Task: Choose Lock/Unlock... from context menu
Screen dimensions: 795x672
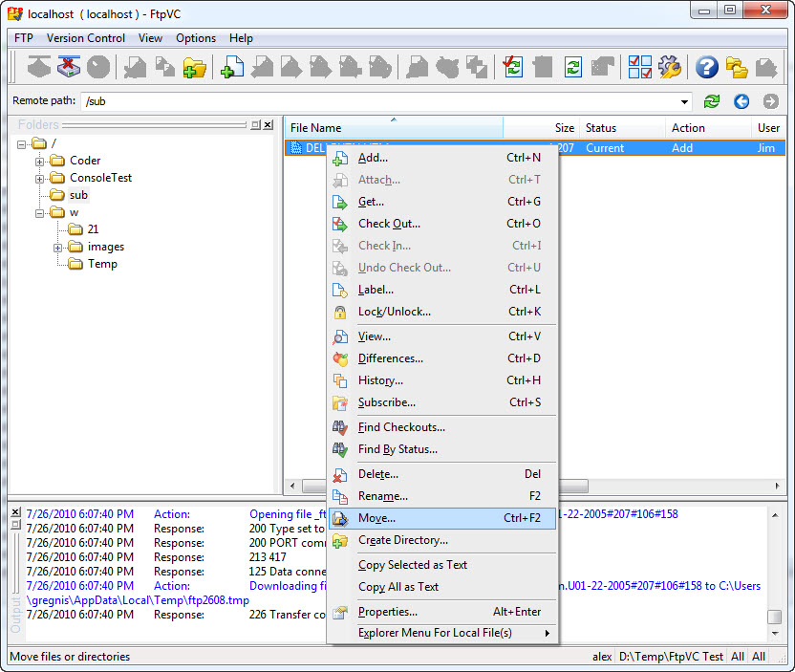Action: (x=442, y=312)
